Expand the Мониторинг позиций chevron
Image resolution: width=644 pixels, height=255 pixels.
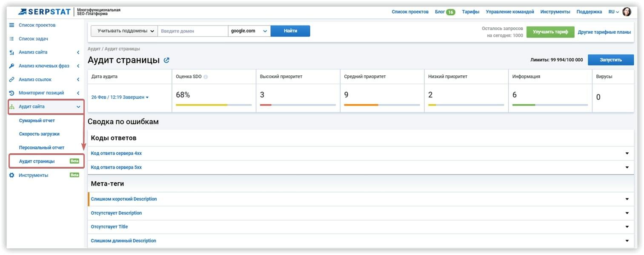[78, 93]
